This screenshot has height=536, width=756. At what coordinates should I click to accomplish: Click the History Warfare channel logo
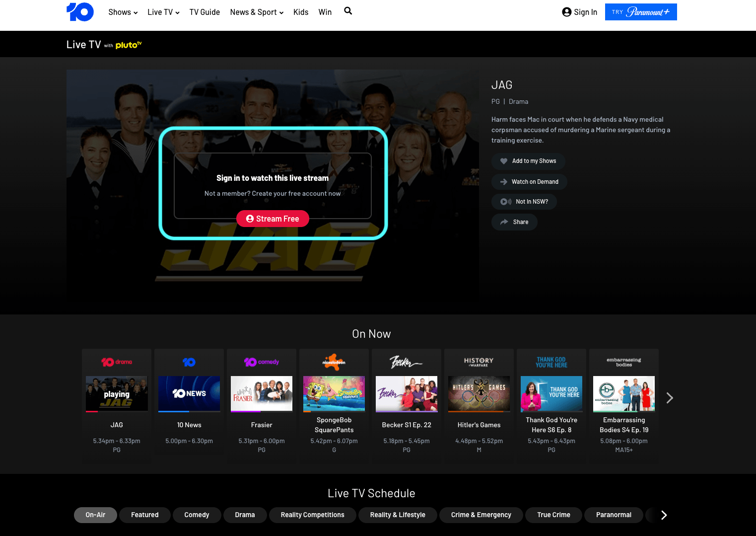(479, 362)
